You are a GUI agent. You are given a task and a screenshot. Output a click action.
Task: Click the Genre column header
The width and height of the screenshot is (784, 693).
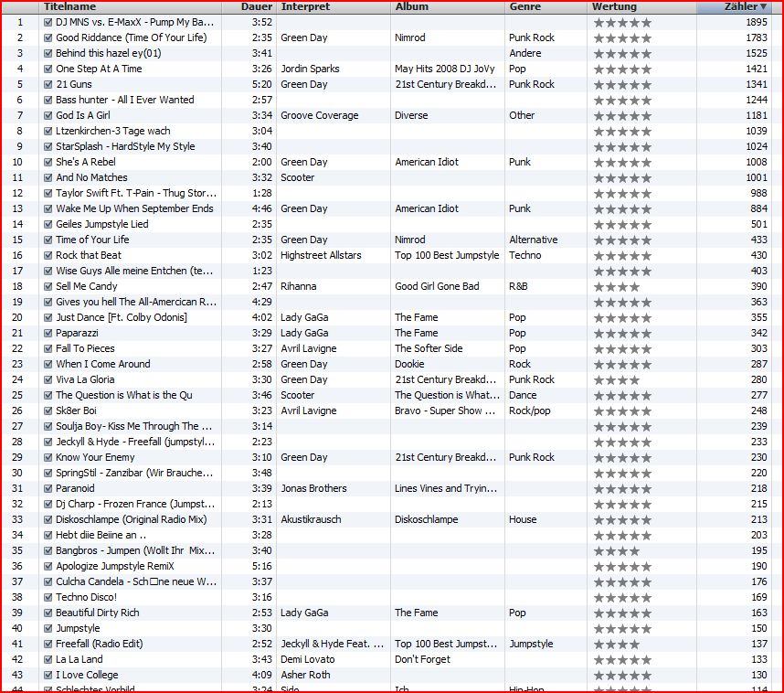pyautogui.click(x=546, y=7)
